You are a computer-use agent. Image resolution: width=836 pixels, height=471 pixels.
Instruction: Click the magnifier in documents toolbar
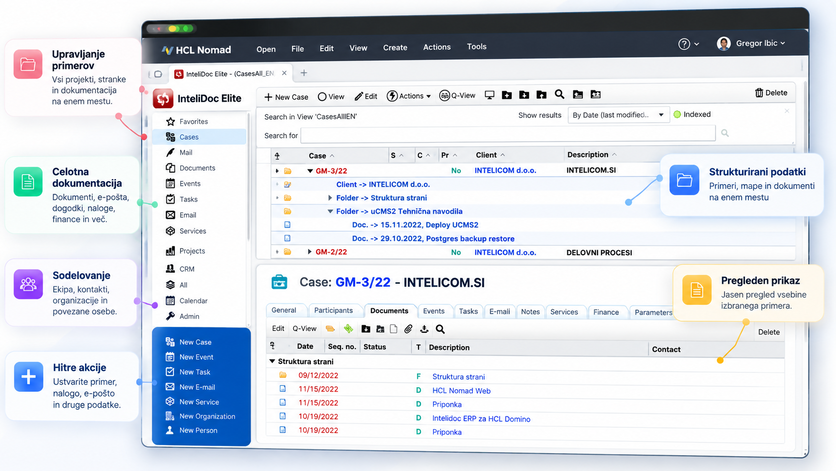coord(440,329)
